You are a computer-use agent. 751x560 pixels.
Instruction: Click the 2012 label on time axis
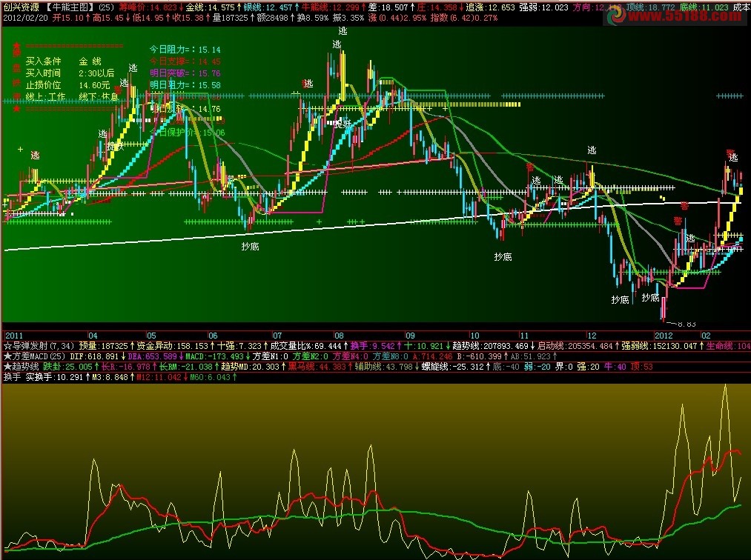(664, 336)
